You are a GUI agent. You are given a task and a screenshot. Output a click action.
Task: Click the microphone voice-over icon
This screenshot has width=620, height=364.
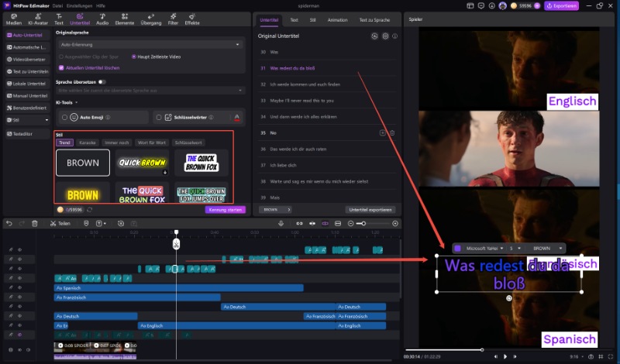(x=281, y=223)
